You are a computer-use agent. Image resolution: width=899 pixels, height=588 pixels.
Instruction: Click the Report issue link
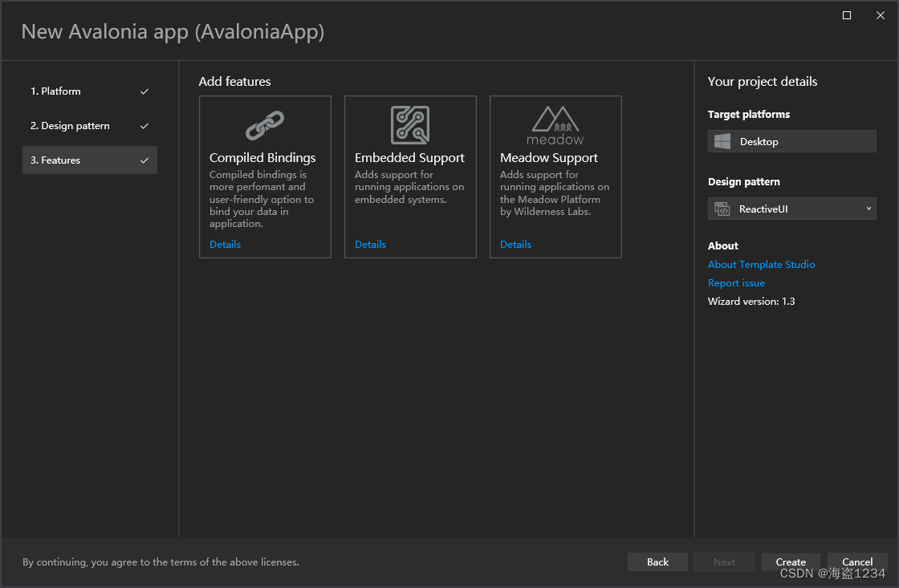coord(736,283)
